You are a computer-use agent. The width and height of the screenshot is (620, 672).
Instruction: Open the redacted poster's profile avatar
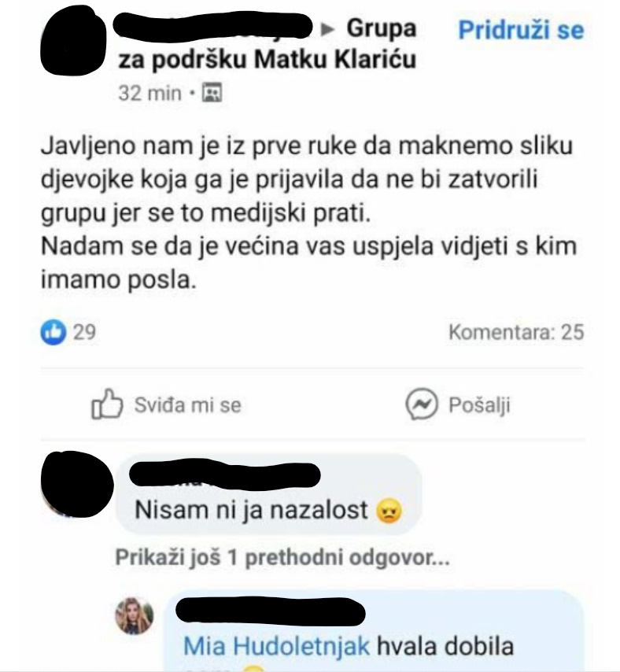73,41
